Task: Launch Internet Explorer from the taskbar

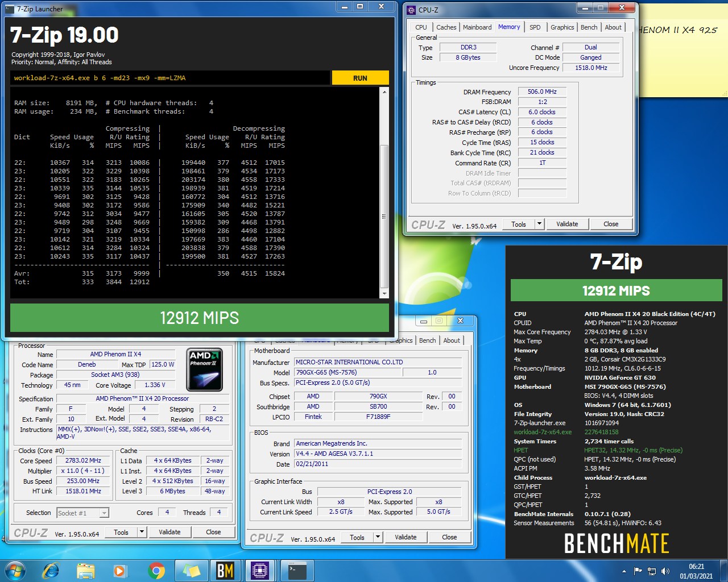Action: click(51, 570)
